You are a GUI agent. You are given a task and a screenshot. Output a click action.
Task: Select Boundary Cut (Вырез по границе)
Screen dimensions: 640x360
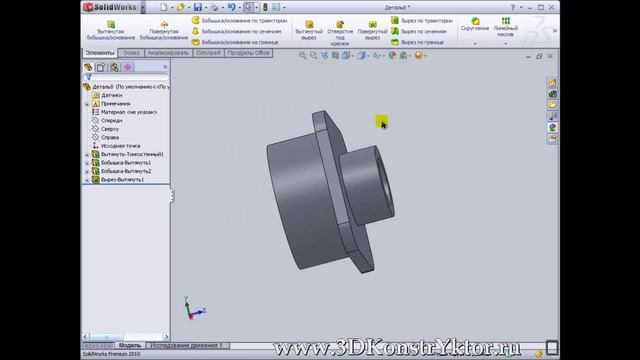click(417, 42)
